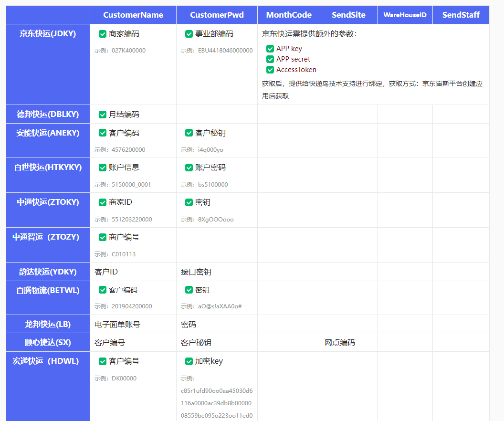Click the 京东快运(JDKY) row header
Viewport: 504px width, 421px height.
(48, 34)
